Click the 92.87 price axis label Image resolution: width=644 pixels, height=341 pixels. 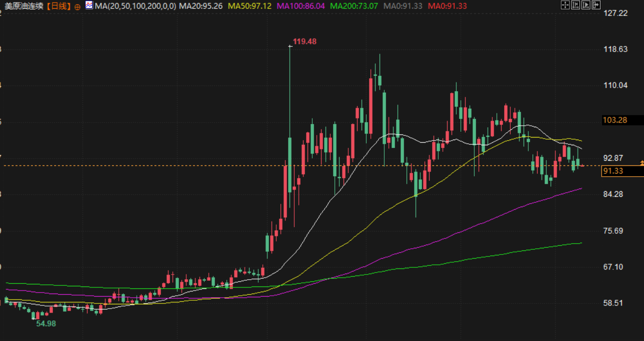pyautogui.click(x=614, y=158)
